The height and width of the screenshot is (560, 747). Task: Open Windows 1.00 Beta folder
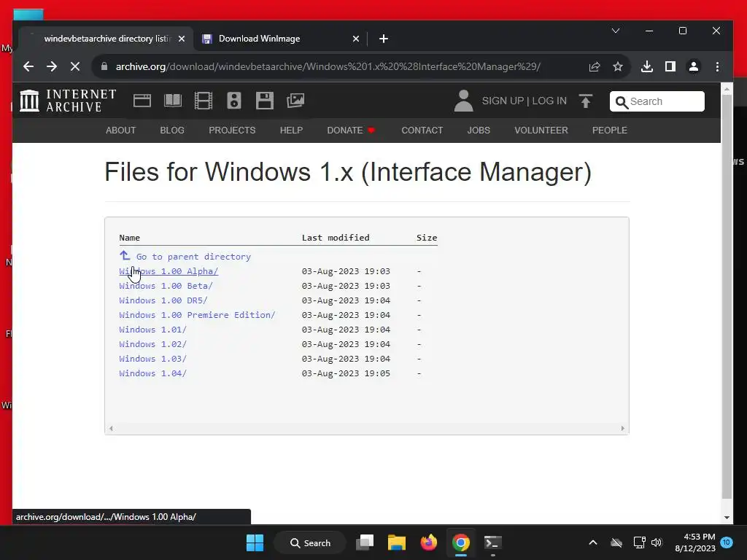tap(166, 286)
